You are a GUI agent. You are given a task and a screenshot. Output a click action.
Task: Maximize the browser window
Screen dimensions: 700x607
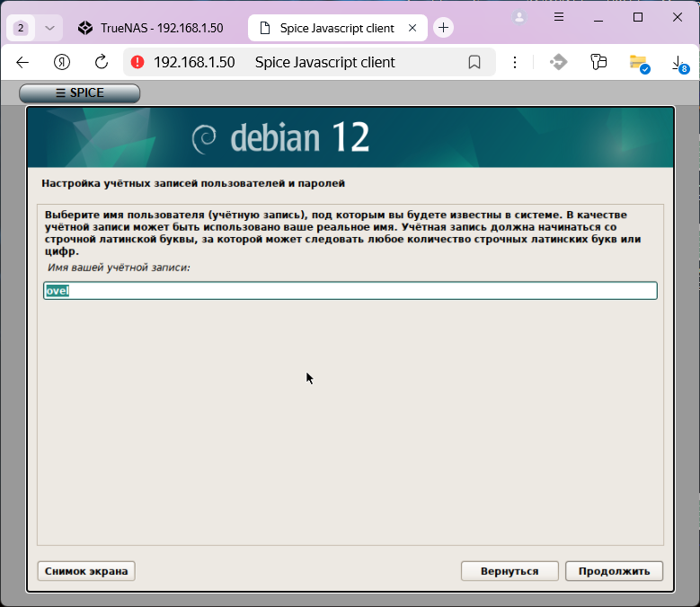coord(638,17)
